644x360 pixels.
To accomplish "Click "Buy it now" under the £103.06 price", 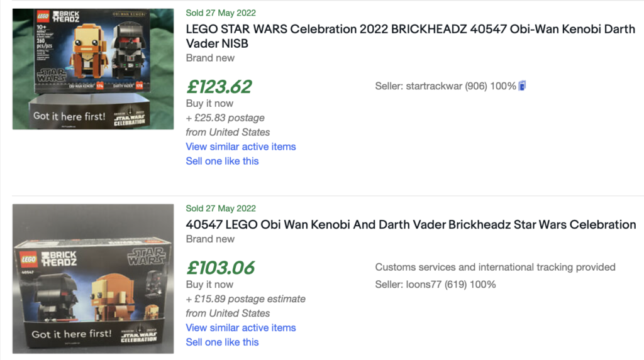I will 209,284.
